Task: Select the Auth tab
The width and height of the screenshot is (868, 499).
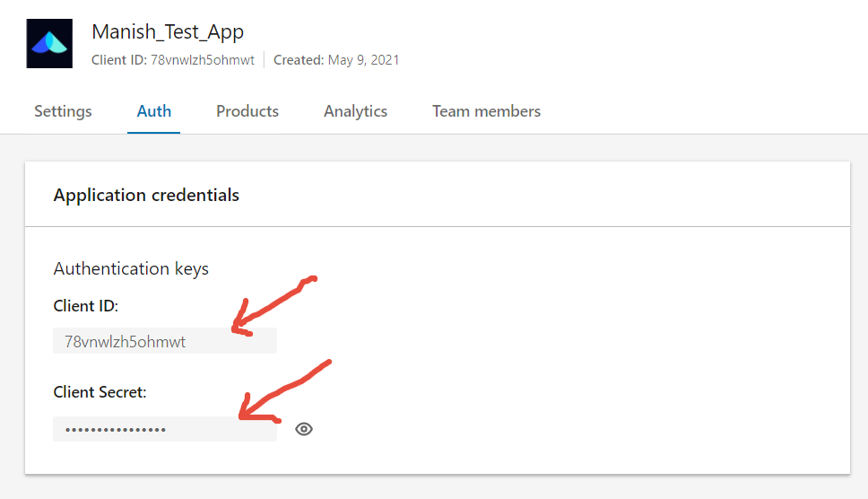Action: pos(154,111)
